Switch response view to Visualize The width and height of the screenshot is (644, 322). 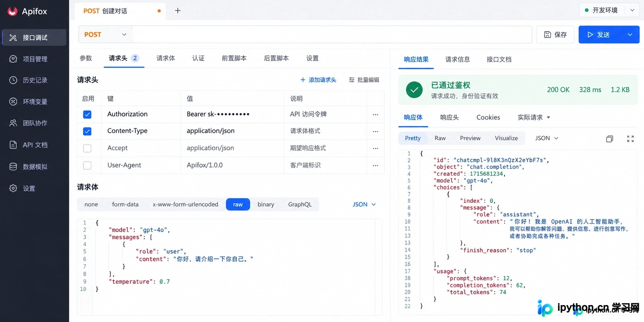[x=506, y=138]
